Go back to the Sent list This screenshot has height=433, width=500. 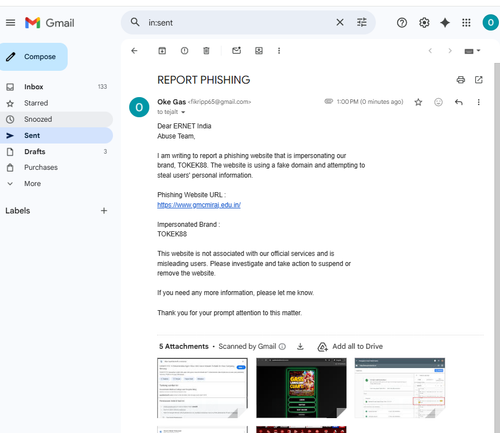[134, 51]
